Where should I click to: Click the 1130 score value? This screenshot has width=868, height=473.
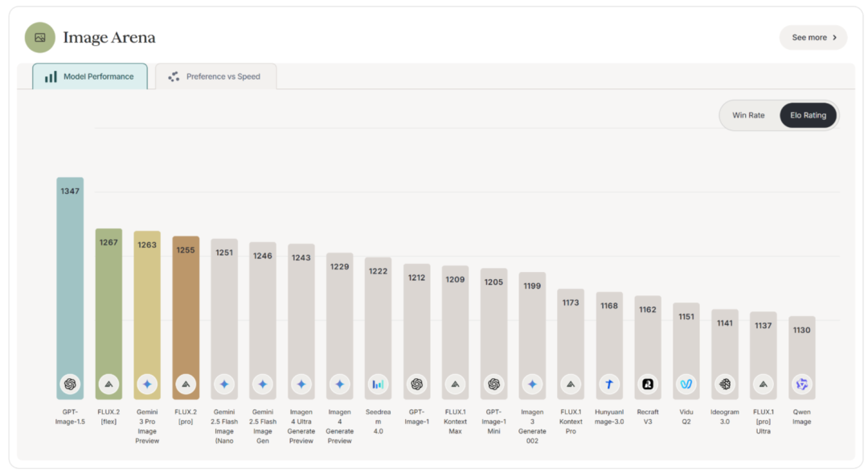point(801,330)
